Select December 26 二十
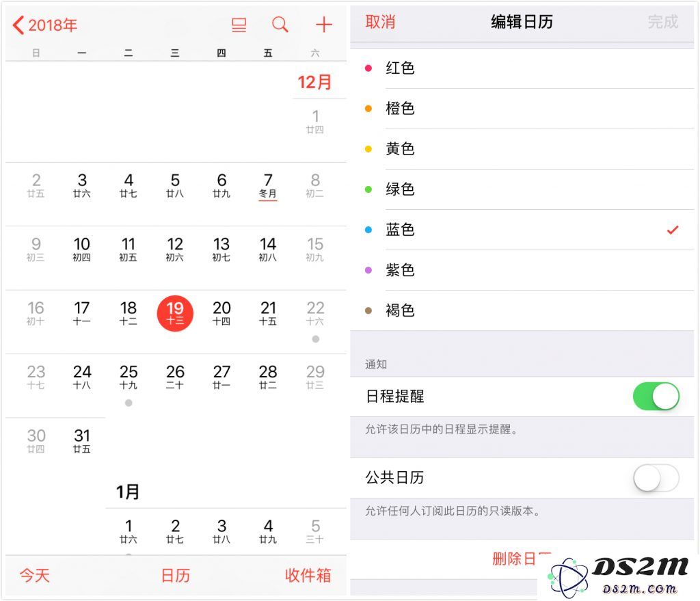The image size is (700, 601). coord(175,377)
